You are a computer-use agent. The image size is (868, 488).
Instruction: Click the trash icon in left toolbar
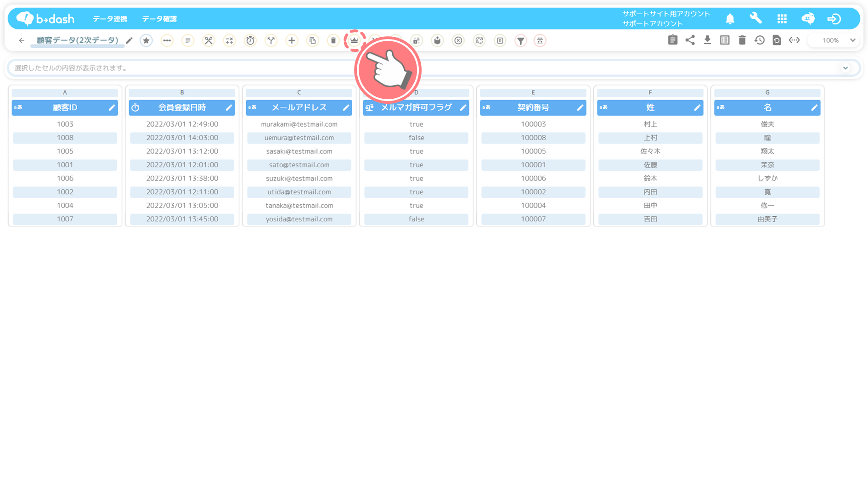tap(333, 40)
